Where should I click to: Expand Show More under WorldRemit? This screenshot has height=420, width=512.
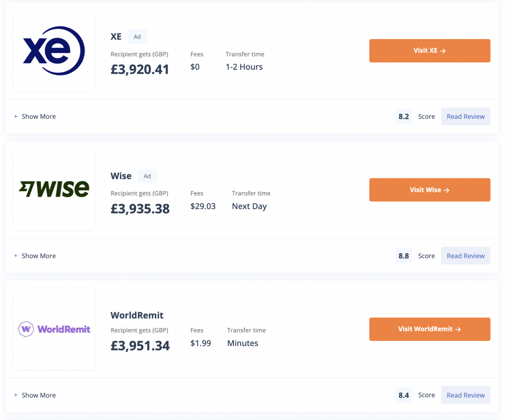(35, 395)
